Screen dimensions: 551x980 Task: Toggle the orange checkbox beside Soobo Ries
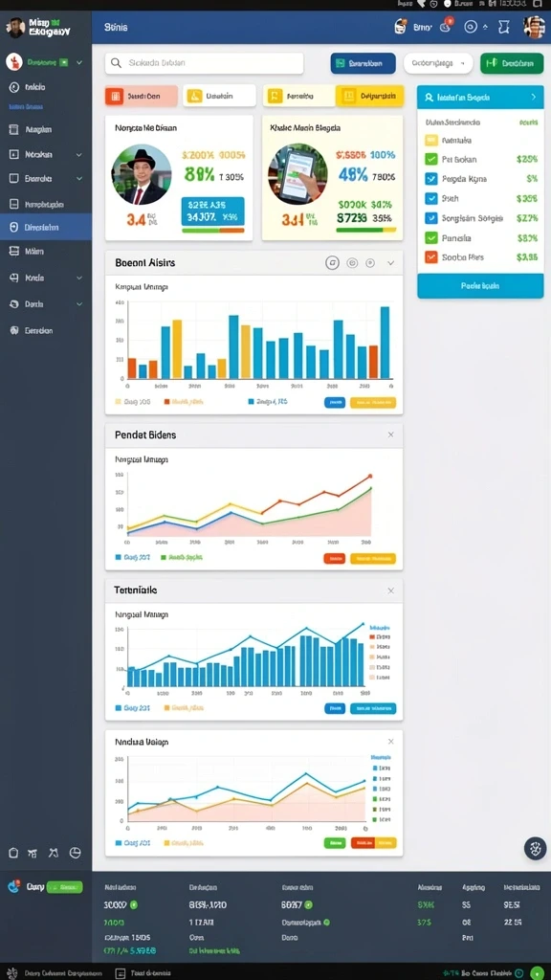tap(431, 256)
